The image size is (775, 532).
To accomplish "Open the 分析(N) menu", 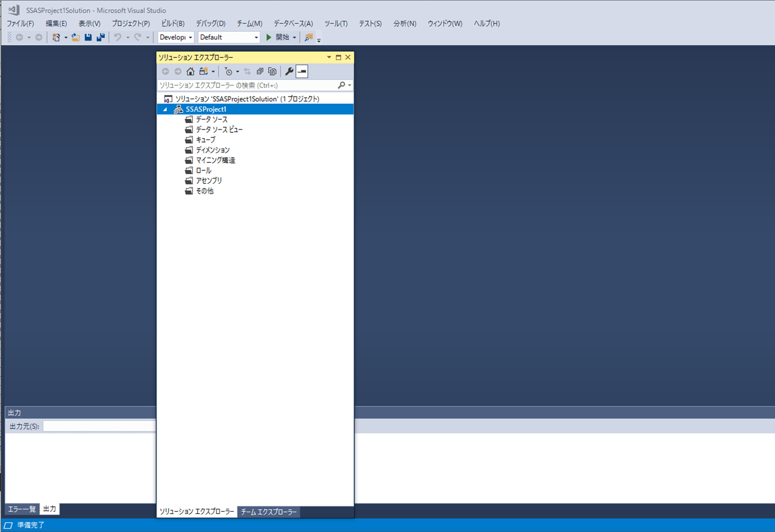I will (405, 23).
